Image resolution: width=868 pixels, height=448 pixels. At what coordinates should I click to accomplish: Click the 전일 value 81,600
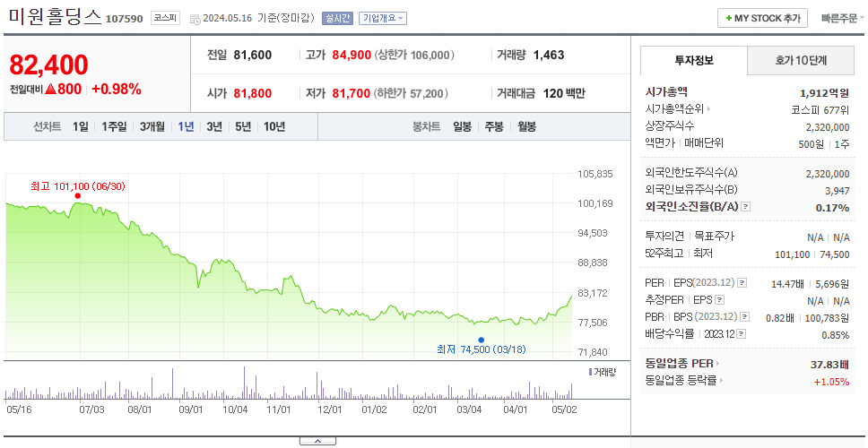pyautogui.click(x=253, y=56)
